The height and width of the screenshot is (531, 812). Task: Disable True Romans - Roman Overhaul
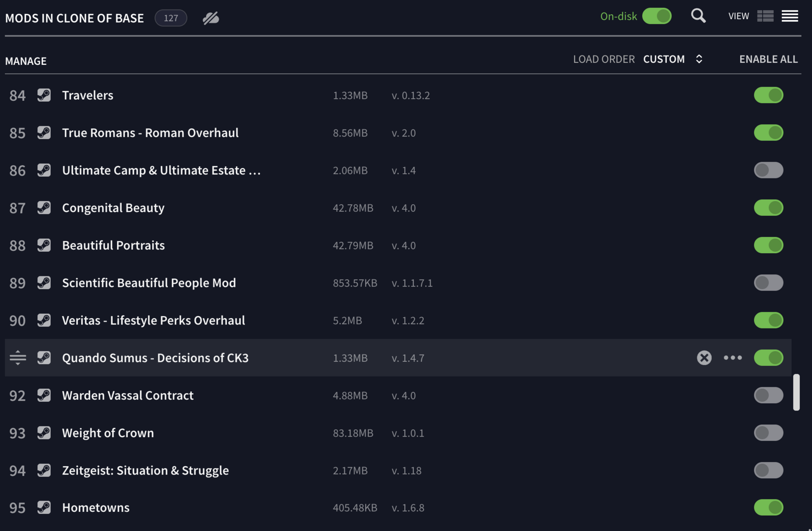point(769,133)
